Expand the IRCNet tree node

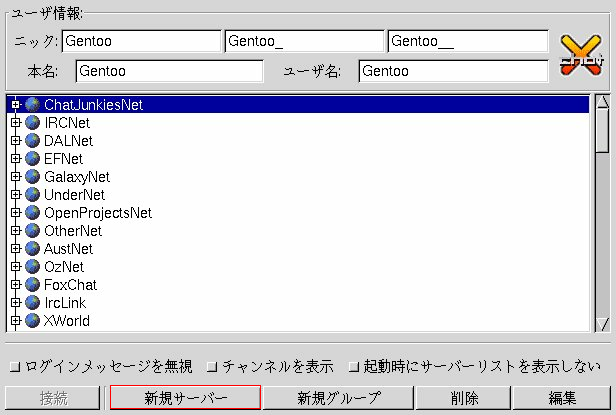pos(15,123)
